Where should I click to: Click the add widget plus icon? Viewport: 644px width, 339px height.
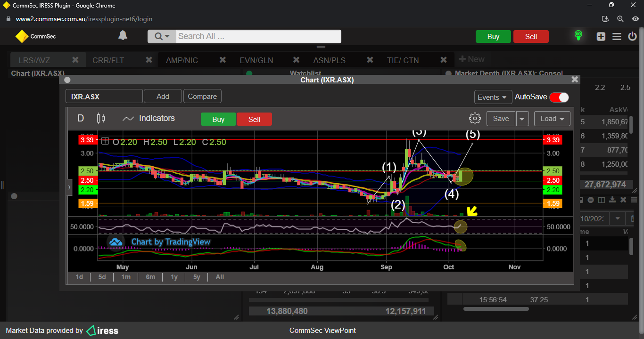pyautogui.click(x=601, y=36)
